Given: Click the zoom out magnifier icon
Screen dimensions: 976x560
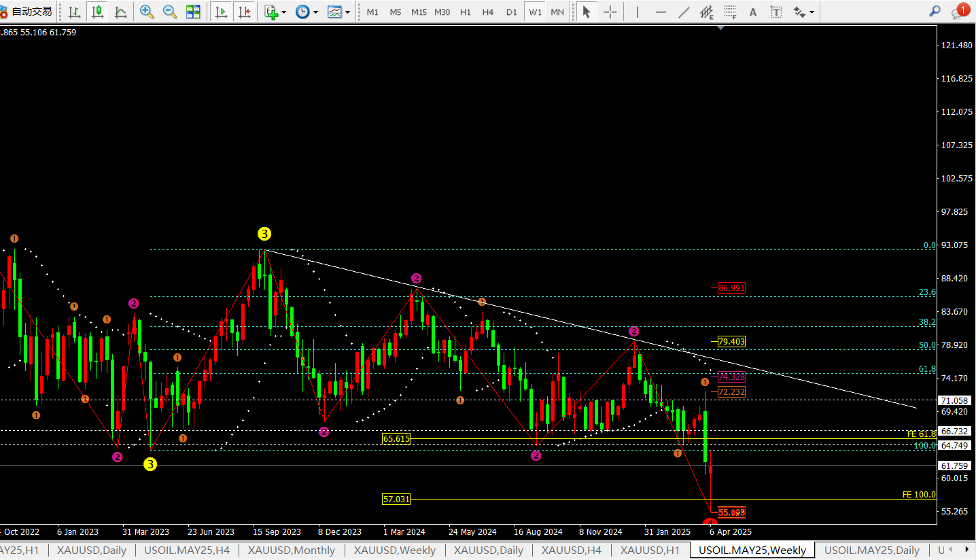Looking at the screenshot, I should click(170, 12).
